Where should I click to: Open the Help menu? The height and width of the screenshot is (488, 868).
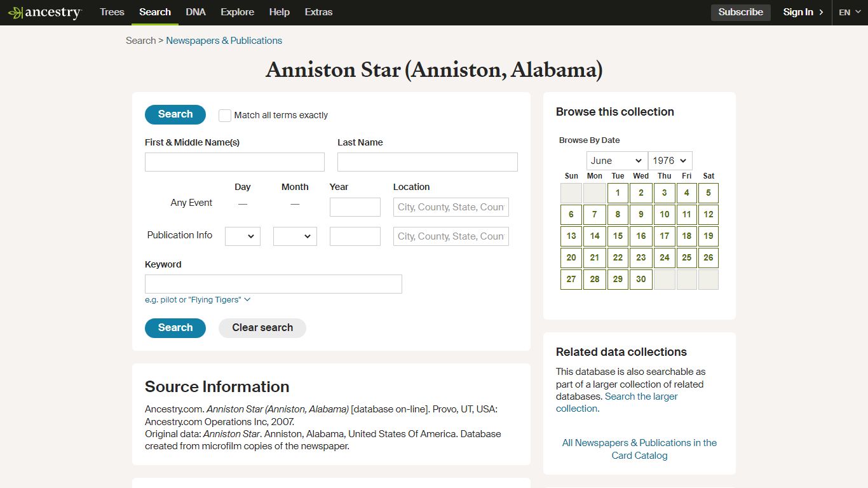point(280,12)
